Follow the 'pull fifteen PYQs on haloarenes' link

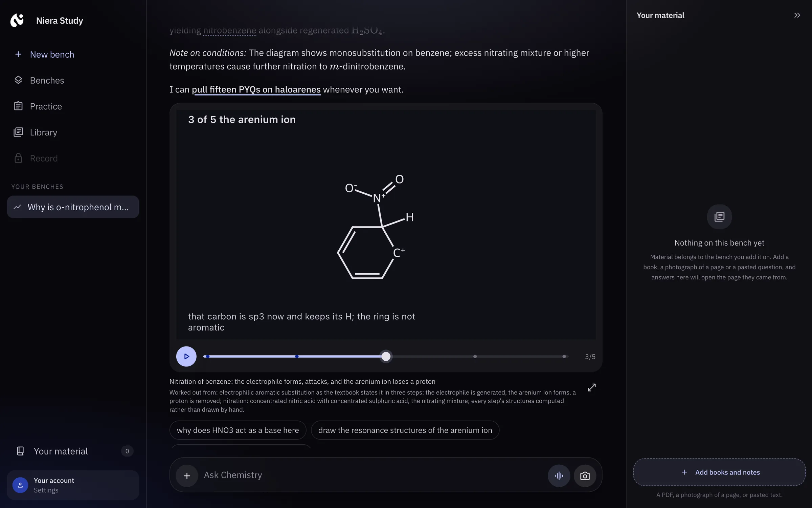256,89
